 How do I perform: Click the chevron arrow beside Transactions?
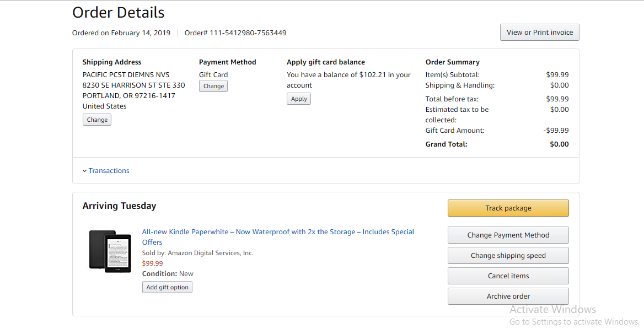click(x=84, y=171)
